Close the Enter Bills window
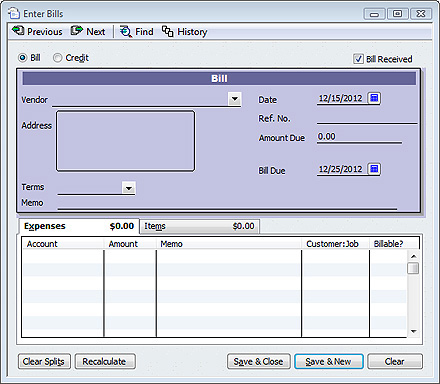Screen dimensions: 440x384 [421, 14]
